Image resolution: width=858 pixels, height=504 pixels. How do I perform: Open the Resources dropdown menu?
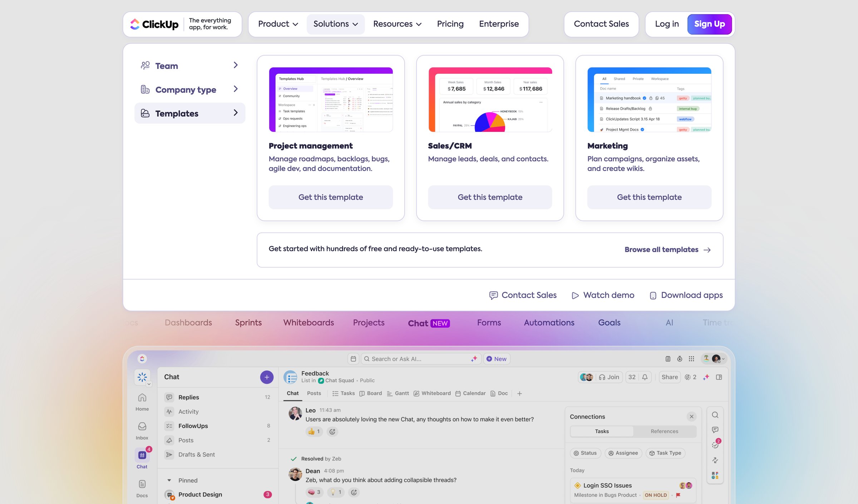397,24
